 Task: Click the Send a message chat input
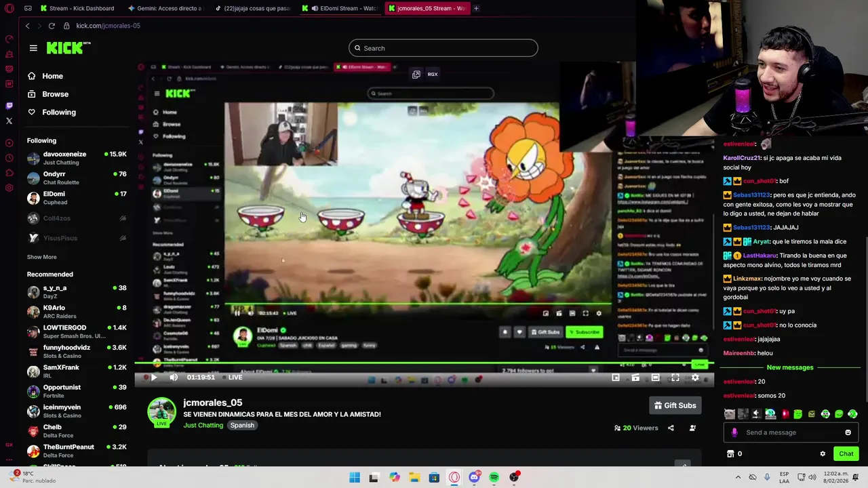tap(791, 432)
